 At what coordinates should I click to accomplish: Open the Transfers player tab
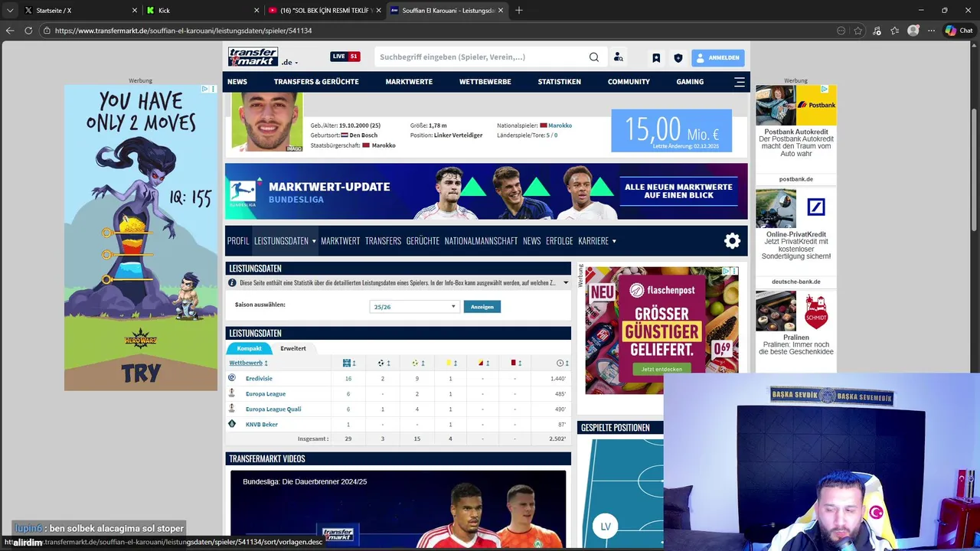tap(383, 241)
